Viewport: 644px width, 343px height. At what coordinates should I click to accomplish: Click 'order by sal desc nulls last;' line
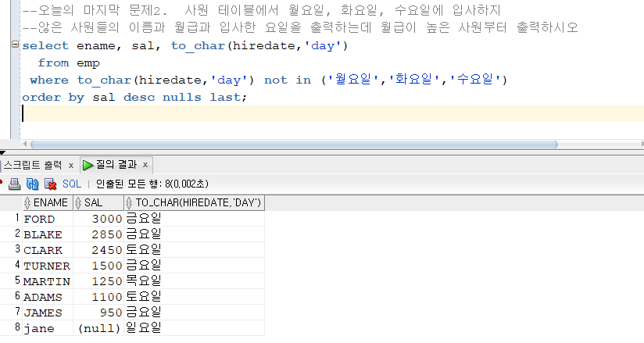(134, 98)
